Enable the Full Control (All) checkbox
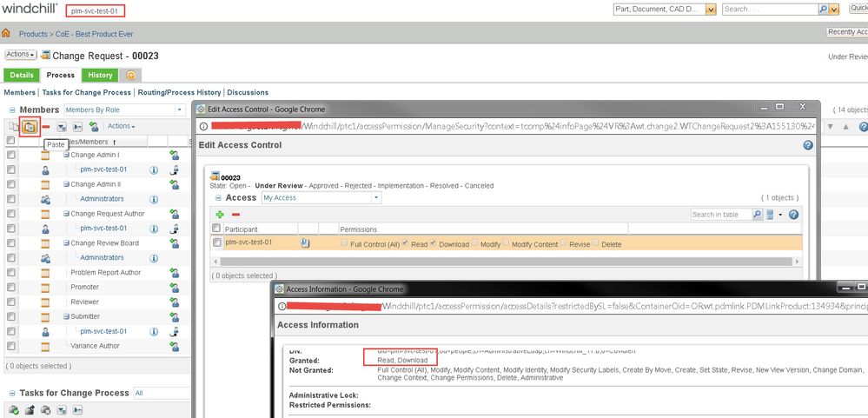868x418 pixels. point(344,243)
